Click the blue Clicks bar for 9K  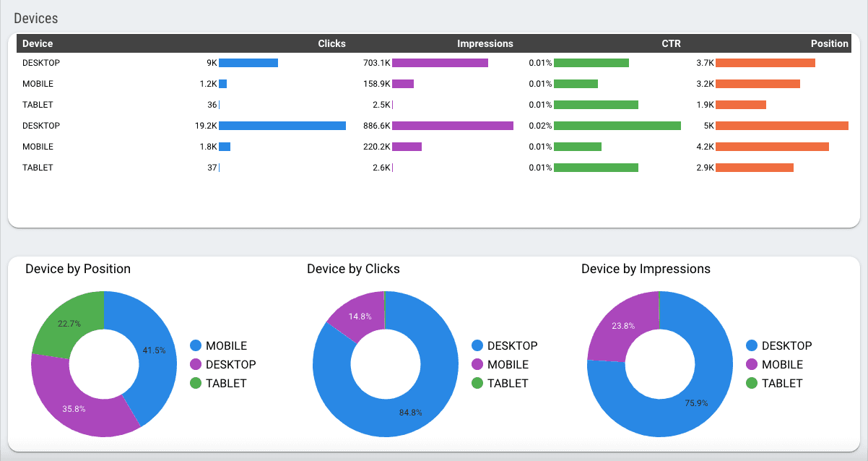tap(248, 63)
